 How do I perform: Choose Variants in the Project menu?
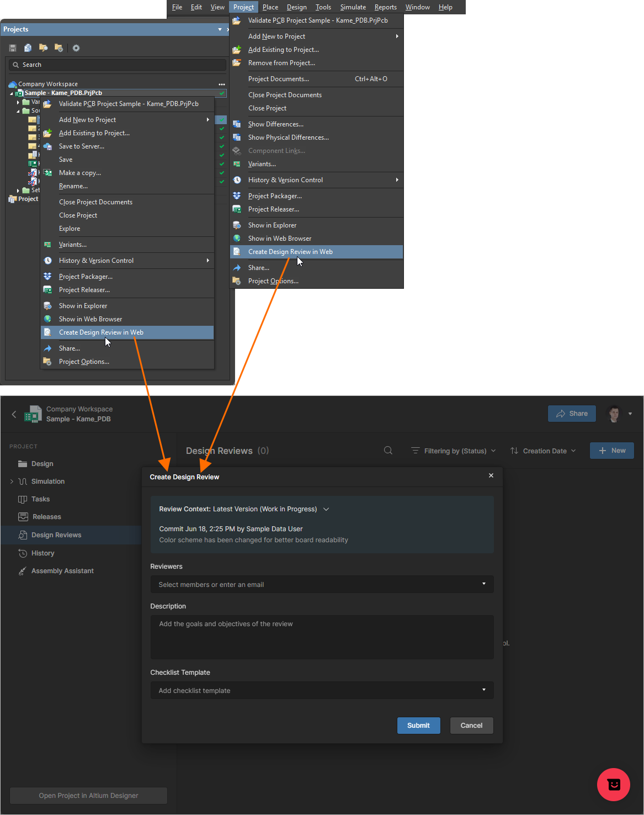[x=317, y=164]
